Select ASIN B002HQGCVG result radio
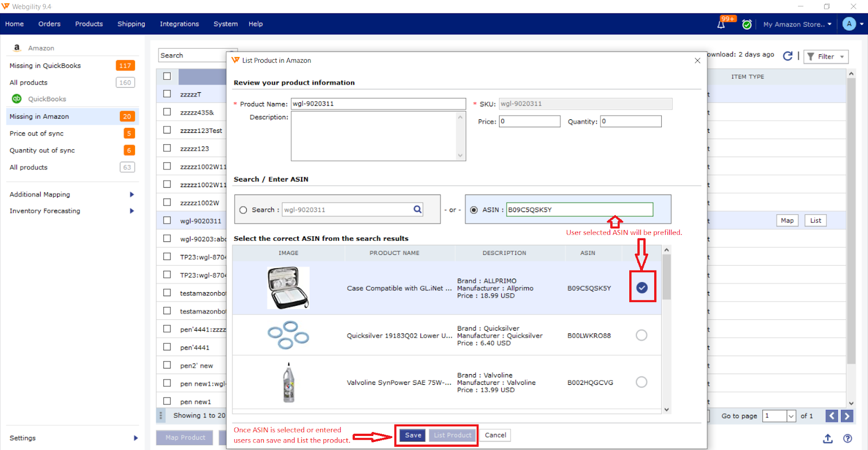 click(641, 382)
